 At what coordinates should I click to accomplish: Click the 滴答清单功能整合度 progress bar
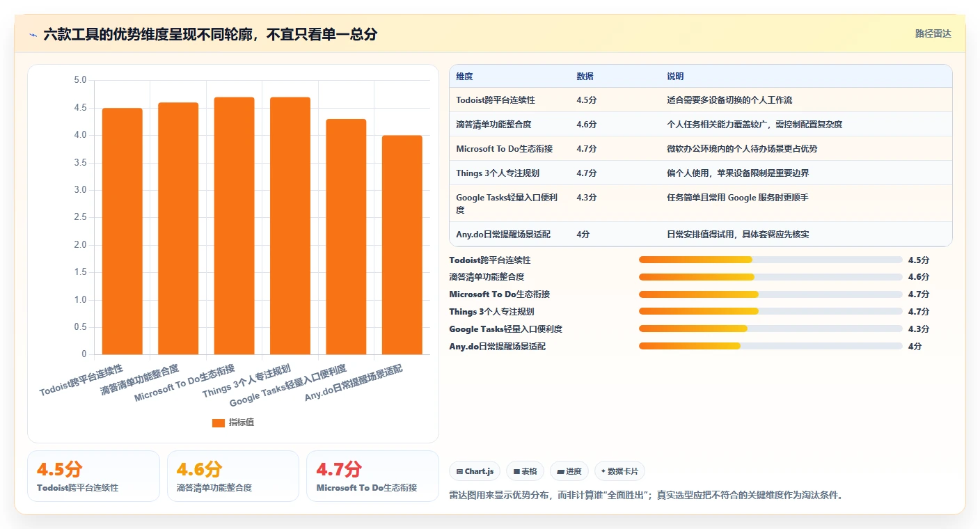[770, 277]
